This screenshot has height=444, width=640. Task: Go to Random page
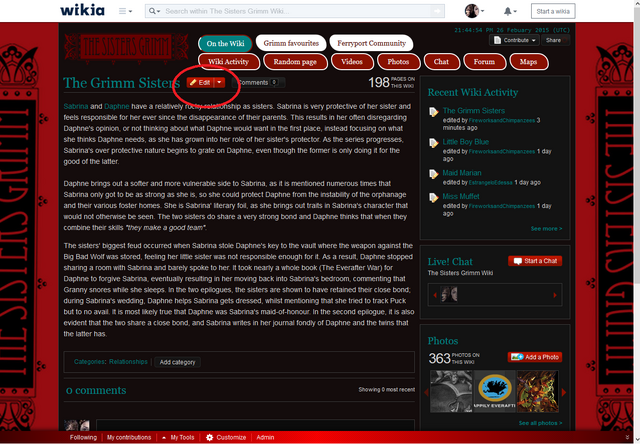pos(295,62)
